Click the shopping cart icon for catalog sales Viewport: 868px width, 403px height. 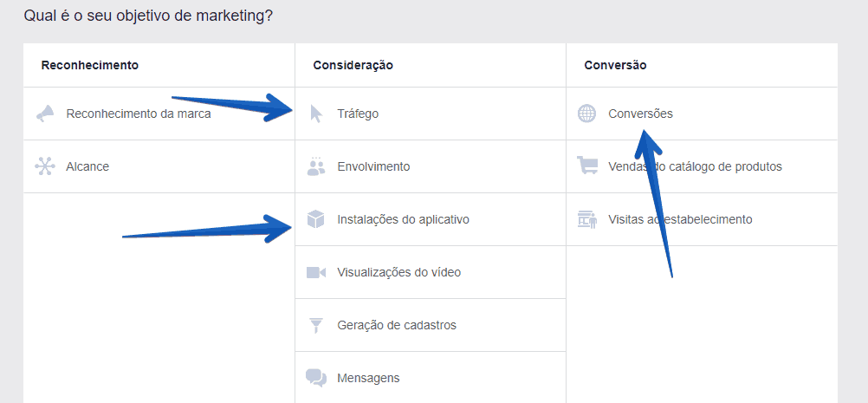tap(587, 166)
